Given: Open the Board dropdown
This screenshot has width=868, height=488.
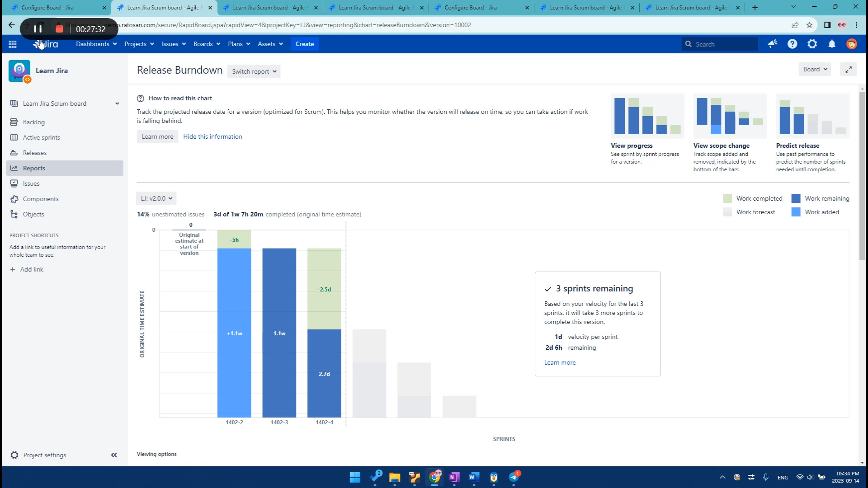Looking at the screenshot, I should coord(815,69).
